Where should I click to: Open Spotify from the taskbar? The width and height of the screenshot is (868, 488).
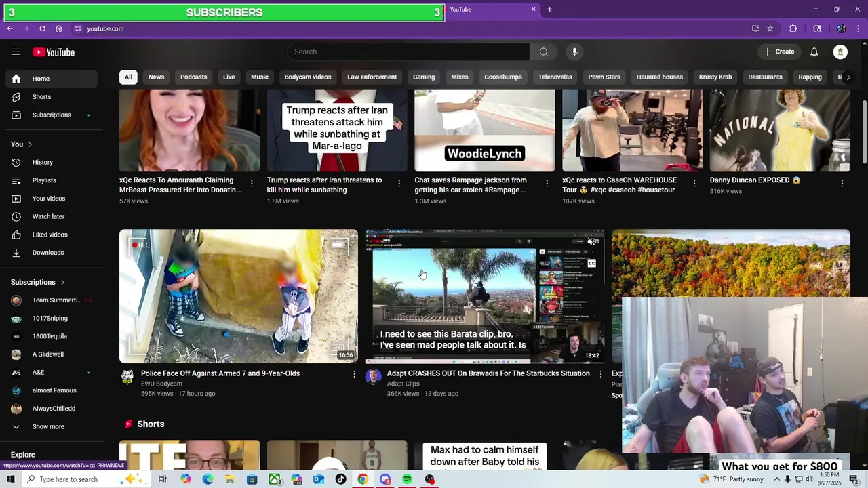coord(407,479)
